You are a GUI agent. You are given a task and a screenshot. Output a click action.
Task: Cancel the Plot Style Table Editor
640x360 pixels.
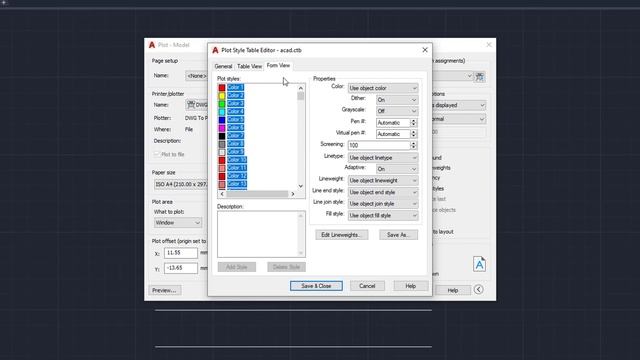[367, 286]
